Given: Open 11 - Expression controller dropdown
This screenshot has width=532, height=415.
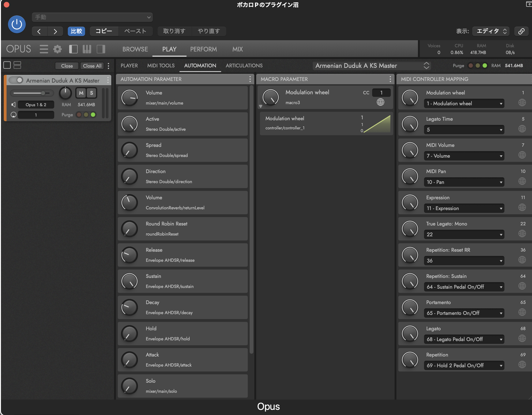Looking at the screenshot, I should (464, 208).
